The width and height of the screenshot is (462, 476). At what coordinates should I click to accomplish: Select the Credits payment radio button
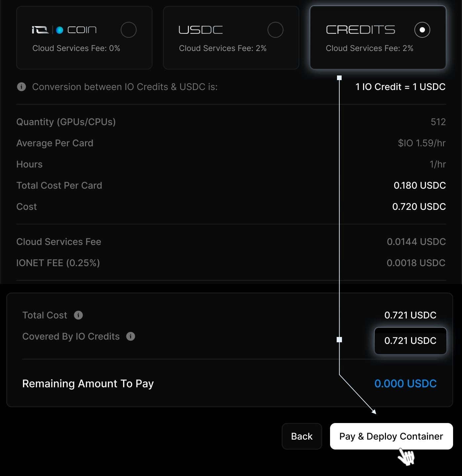coord(422,30)
